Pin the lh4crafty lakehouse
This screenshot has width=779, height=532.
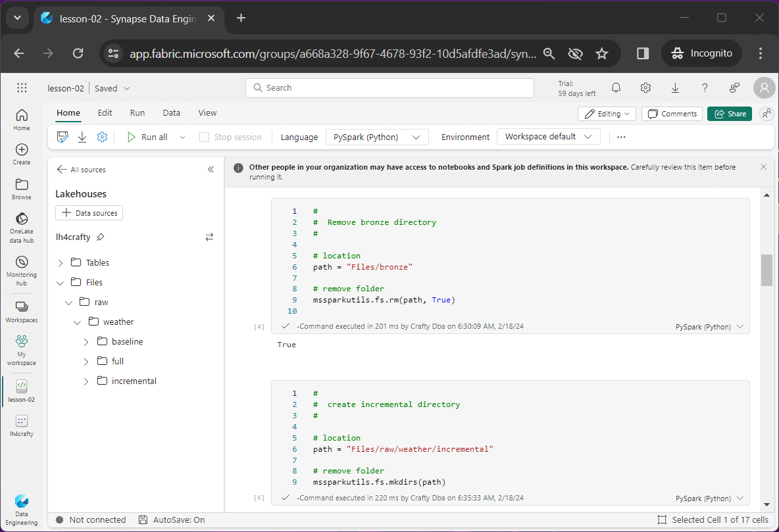tap(100, 237)
